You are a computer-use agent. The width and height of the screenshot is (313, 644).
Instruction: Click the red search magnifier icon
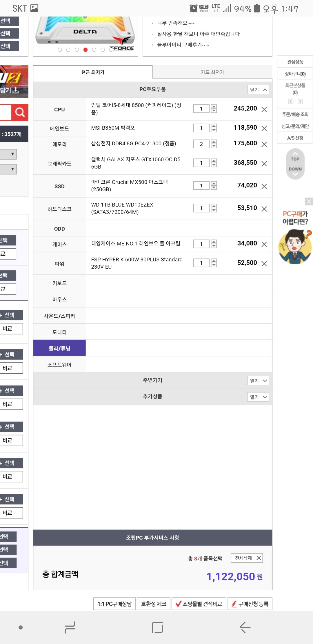(20, 112)
